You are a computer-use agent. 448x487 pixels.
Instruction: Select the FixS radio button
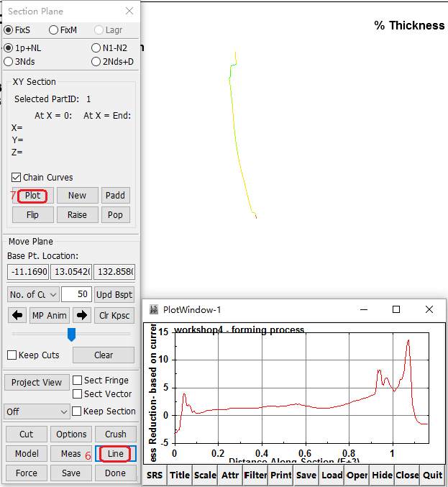[9, 30]
